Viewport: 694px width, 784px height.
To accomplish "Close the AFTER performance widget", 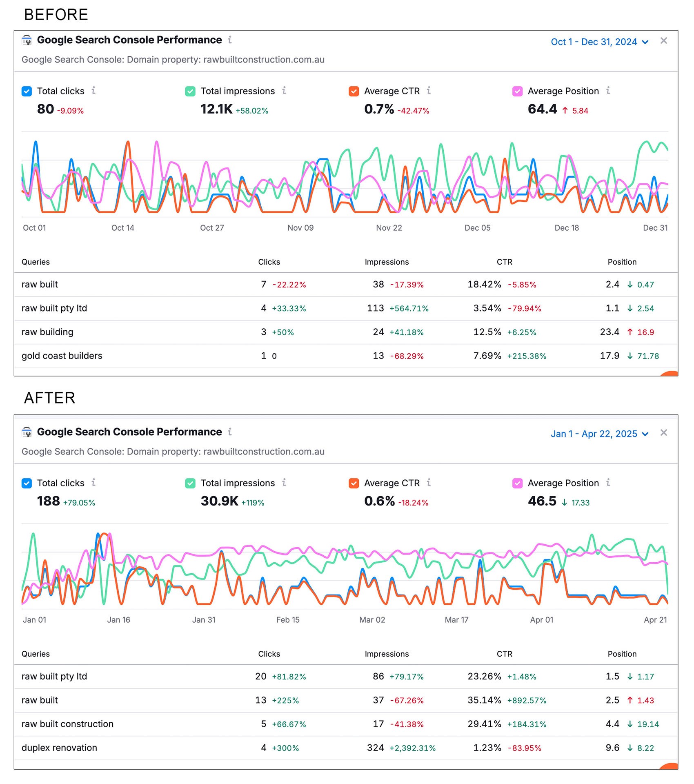I will coord(664,433).
